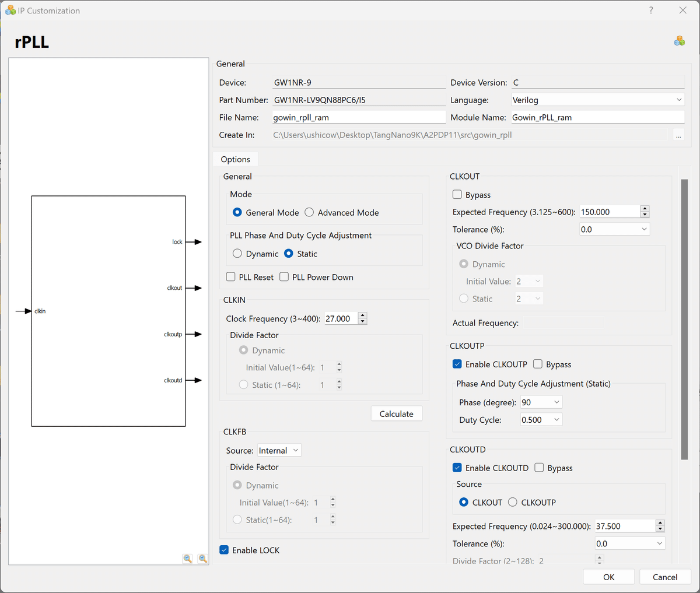Select Advanced Mode radio button
Image resolution: width=700 pixels, height=593 pixels.
[x=310, y=213]
